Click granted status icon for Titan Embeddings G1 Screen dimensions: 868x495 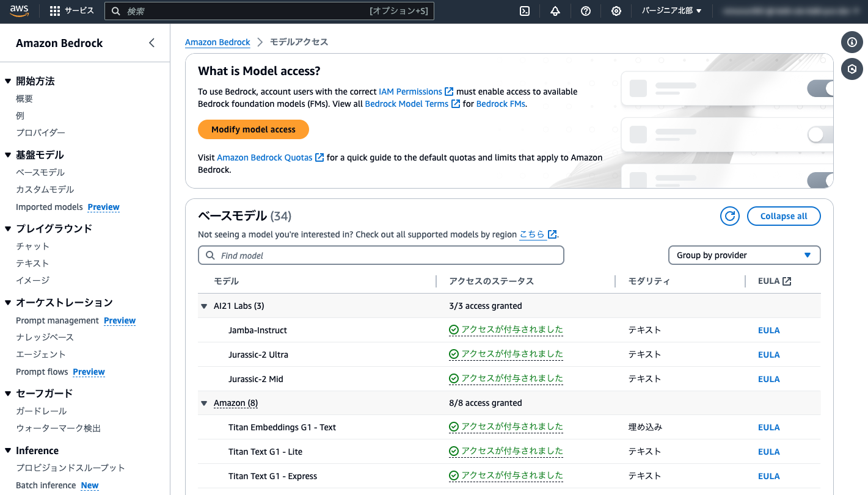click(454, 427)
